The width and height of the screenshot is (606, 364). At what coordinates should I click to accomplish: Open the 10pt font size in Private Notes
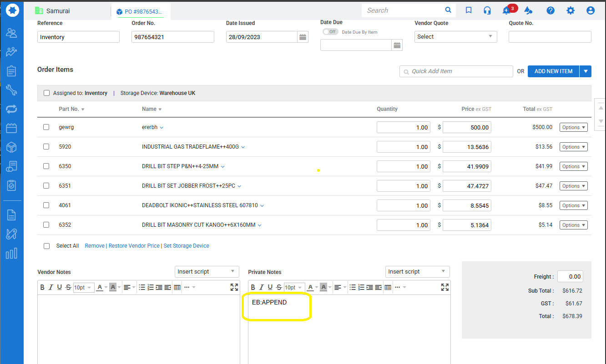click(293, 287)
